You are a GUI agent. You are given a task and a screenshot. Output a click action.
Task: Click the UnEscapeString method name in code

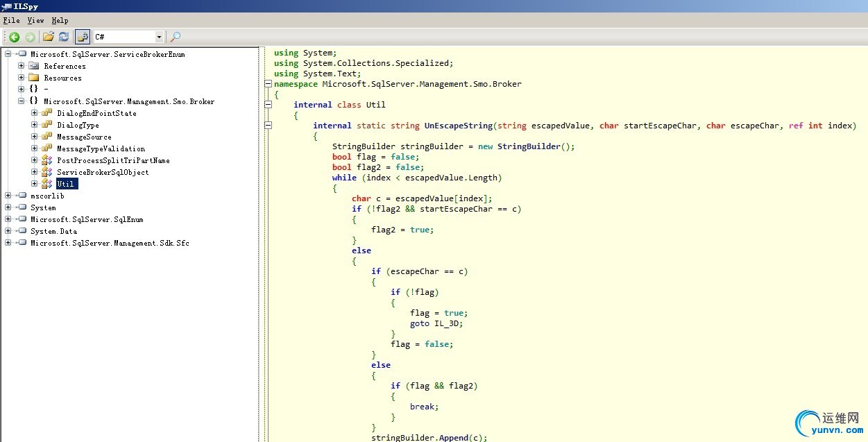click(x=459, y=126)
